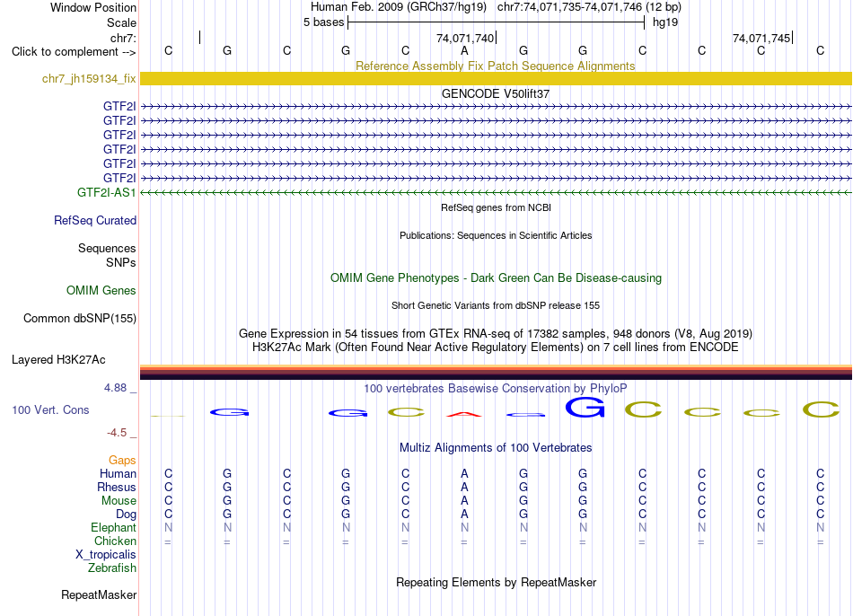
Task: Click the GENCODE V50lift37 track title
Action: click(495, 93)
